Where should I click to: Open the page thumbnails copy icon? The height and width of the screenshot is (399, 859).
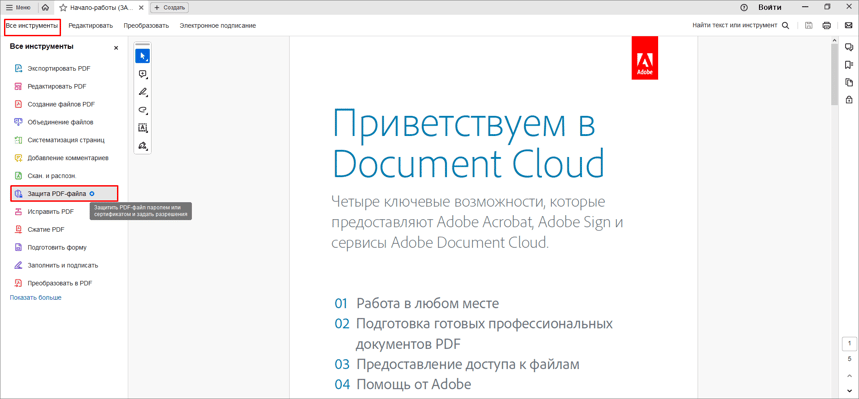click(x=849, y=82)
